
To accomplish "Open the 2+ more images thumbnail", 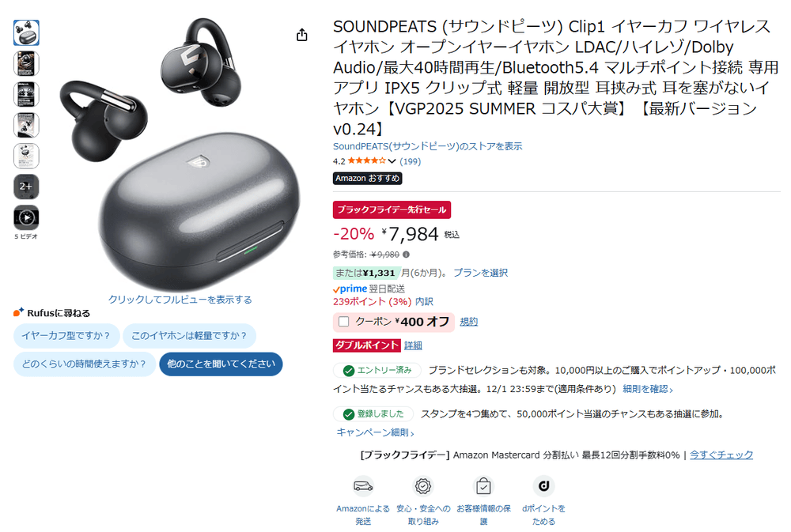I will pyautogui.click(x=26, y=187).
